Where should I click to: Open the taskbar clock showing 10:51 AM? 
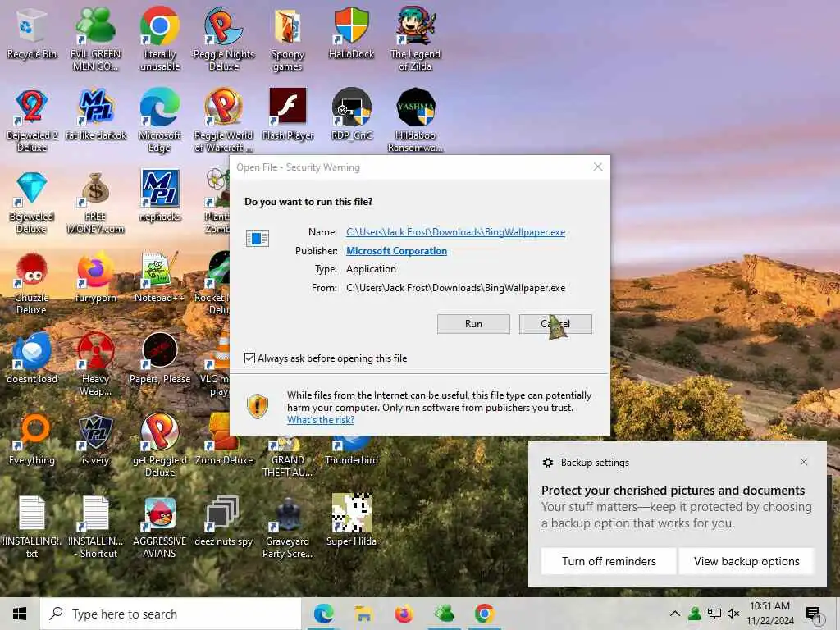click(x=769, y=614)
